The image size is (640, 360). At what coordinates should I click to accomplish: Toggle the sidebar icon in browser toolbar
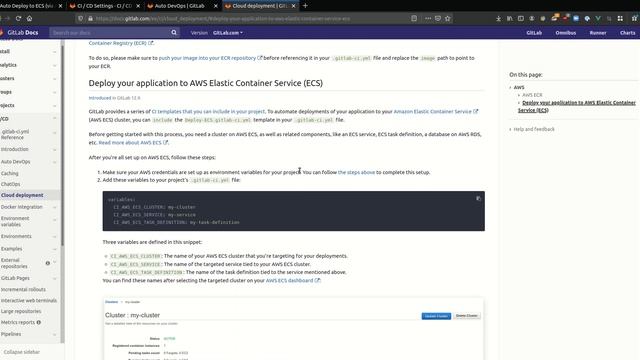521,18
